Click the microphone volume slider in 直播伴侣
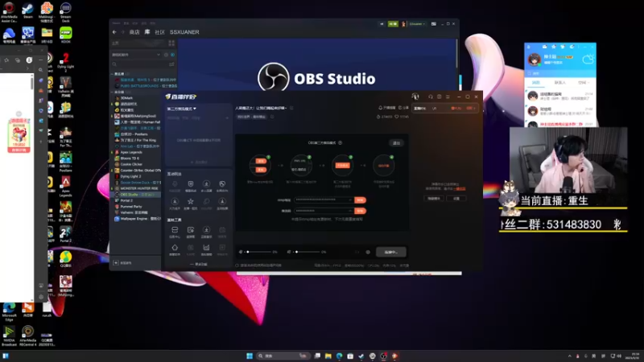The image size is (644, 362). 258,252
